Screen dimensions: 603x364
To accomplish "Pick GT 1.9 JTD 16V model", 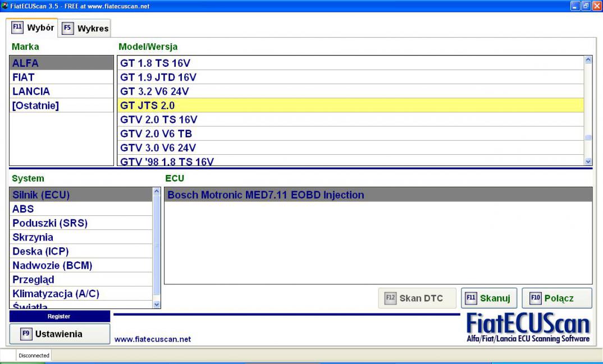I will (351, 77).
